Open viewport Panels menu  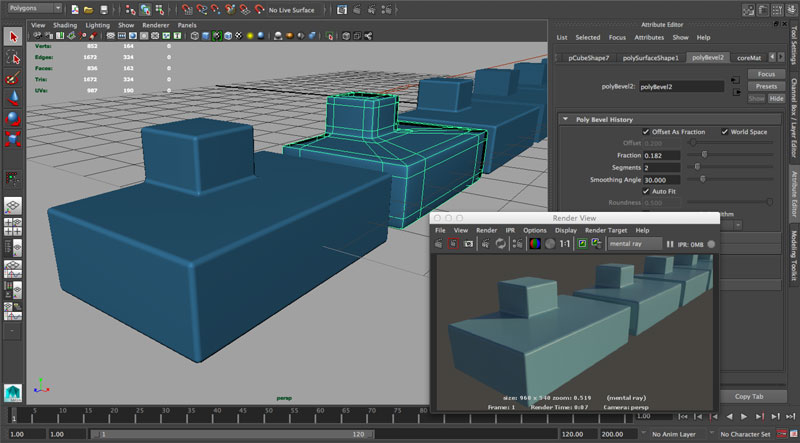click(x=187, y=25)
